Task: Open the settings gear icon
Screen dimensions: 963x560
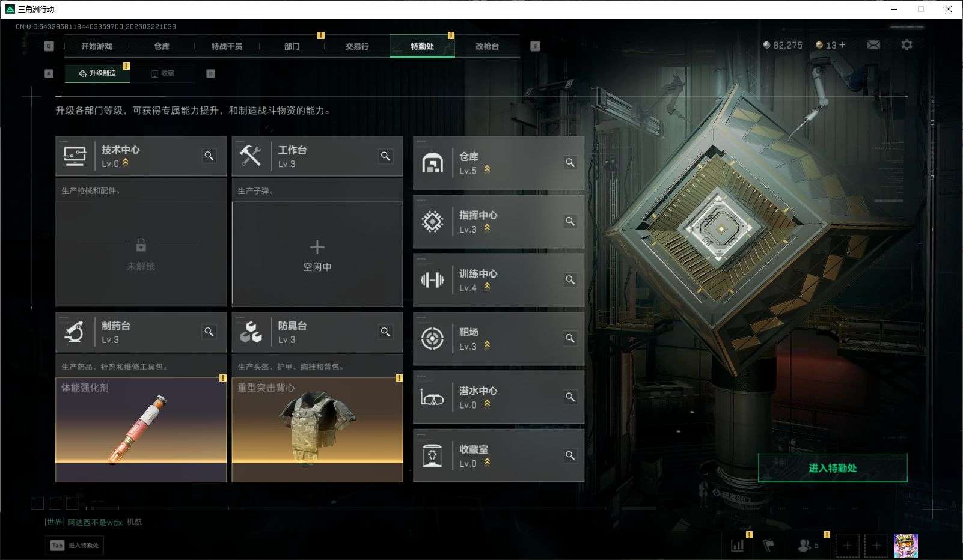Action: (x=906, y=45)
